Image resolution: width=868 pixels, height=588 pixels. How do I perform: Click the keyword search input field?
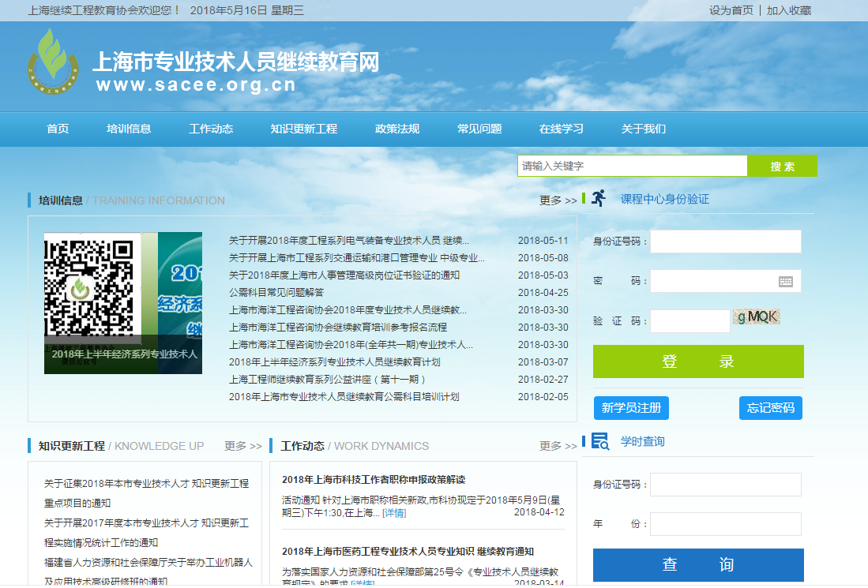click(632, 167)
